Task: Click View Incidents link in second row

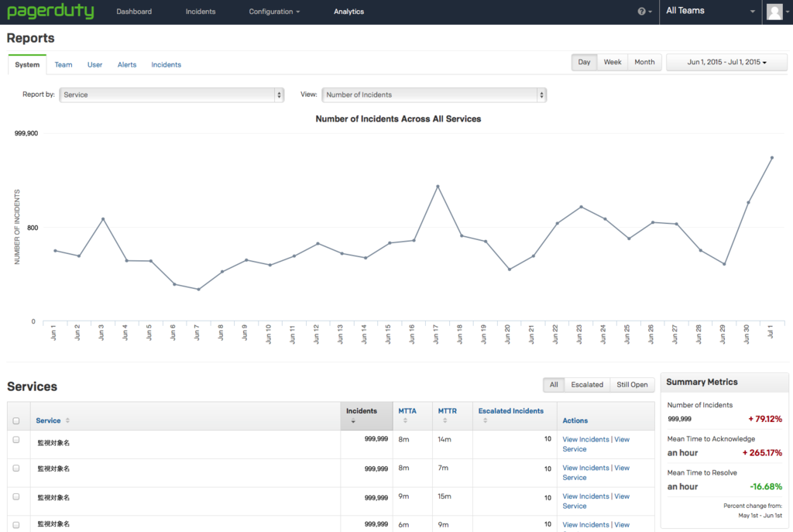Action: [585, 468]
